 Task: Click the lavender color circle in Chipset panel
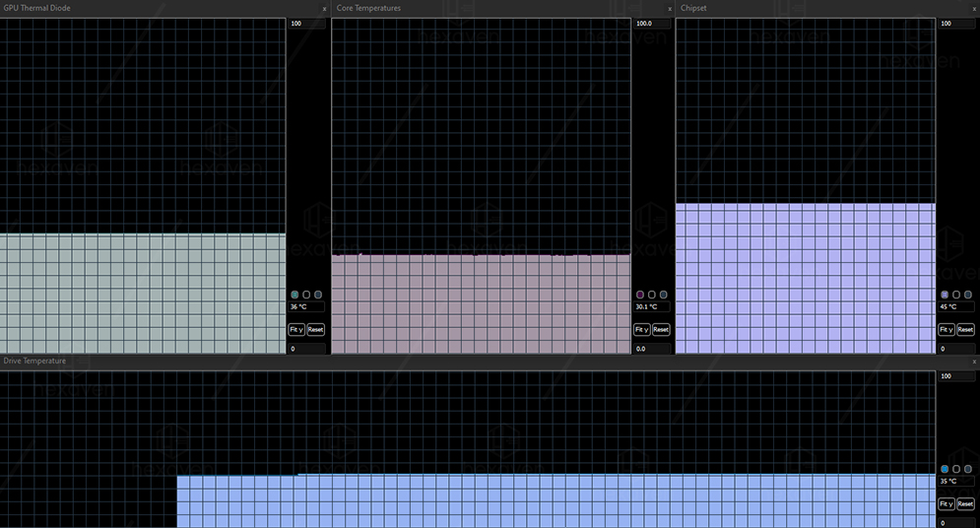point(946,295)
